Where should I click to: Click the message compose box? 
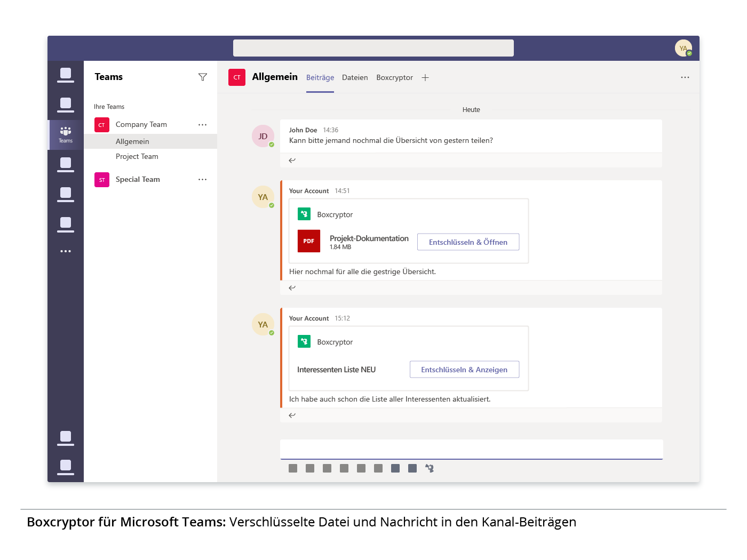(x=472, y=449)
